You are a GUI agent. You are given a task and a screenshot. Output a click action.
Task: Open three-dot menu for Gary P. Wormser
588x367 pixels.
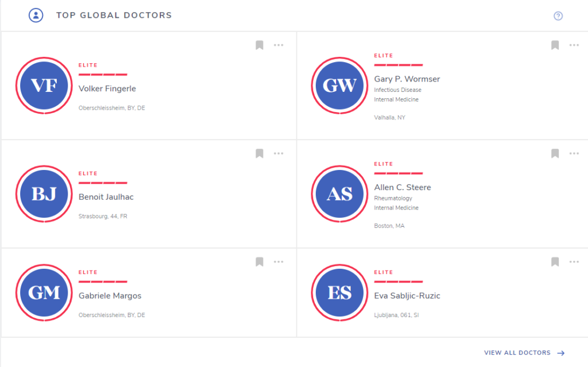(574, 45)
